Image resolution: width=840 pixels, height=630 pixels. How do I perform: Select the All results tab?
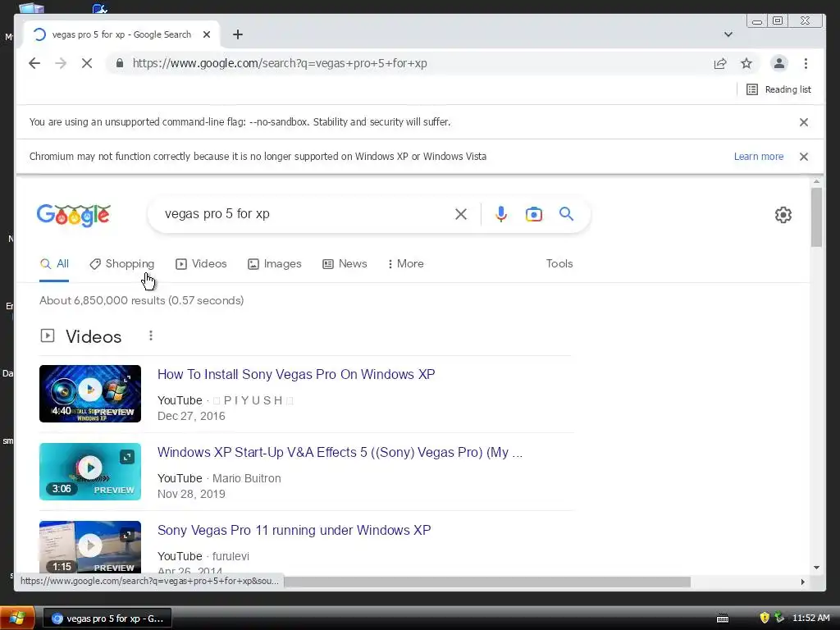coord(54,263)
